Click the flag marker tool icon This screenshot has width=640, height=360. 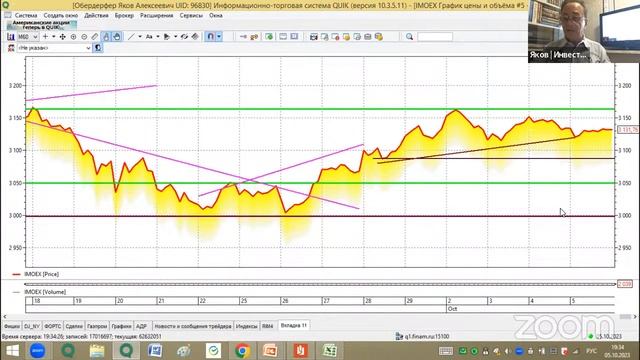[x=167, y=37]
